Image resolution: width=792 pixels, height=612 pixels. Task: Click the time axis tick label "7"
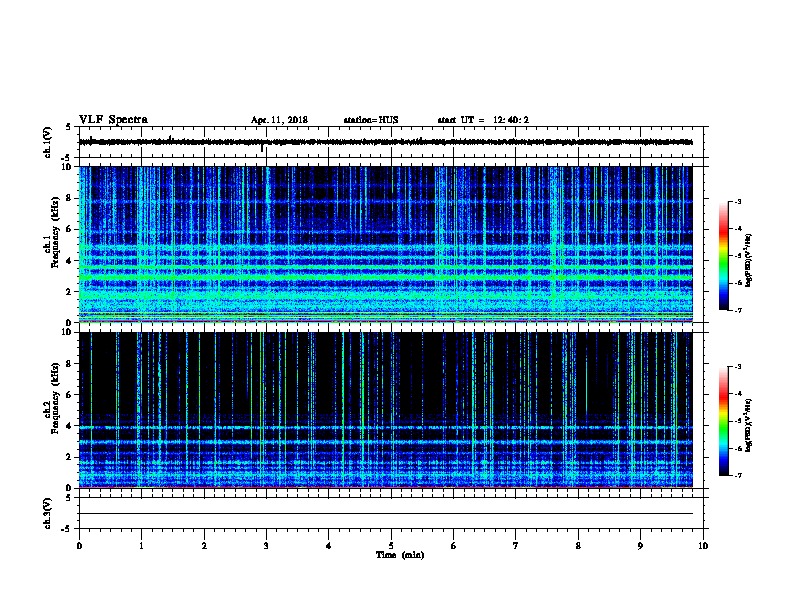coord(516,546)
